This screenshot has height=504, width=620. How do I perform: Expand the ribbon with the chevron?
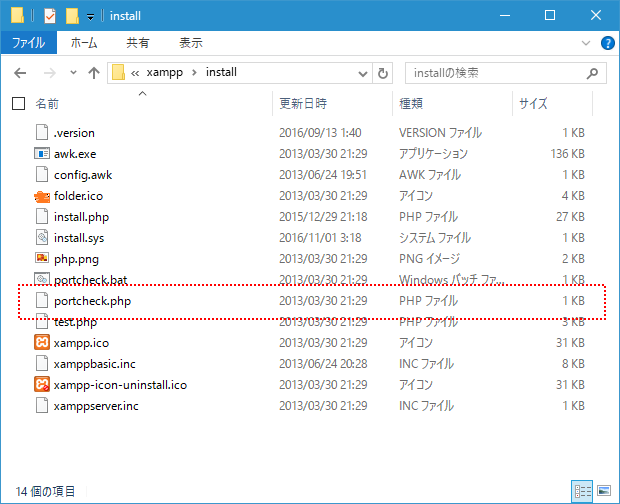[586, 43]
